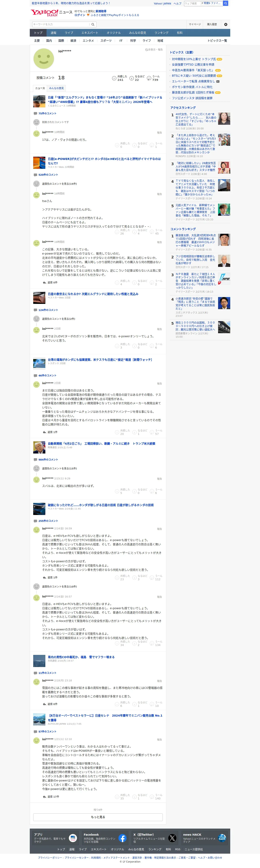260x868 pixels.
Task: Report the 17は、ノア・ヴォク comment via 報告
Action: [159, 132]
